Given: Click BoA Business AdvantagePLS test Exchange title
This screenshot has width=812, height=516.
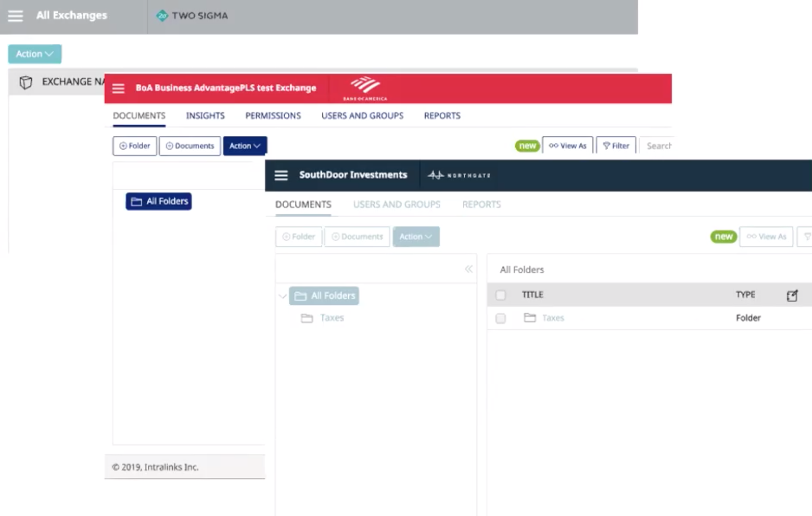Looking at the screenshot, I should tap(226, 88).
